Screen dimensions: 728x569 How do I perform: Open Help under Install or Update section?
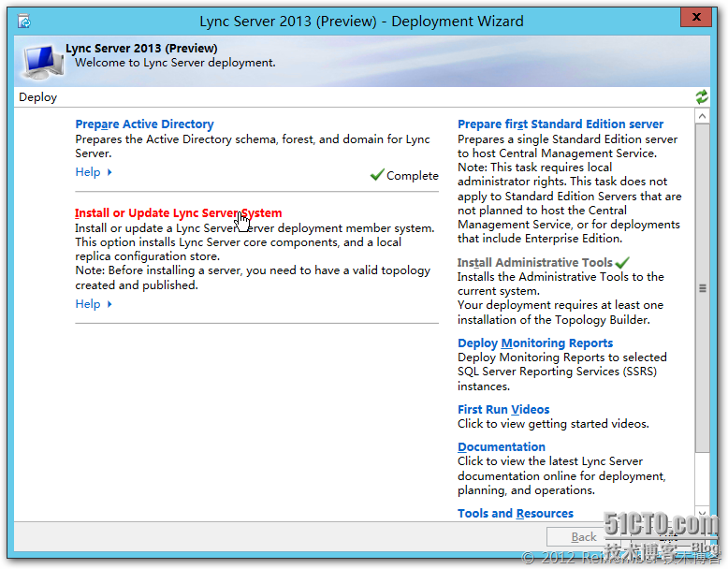click(88, 304)
